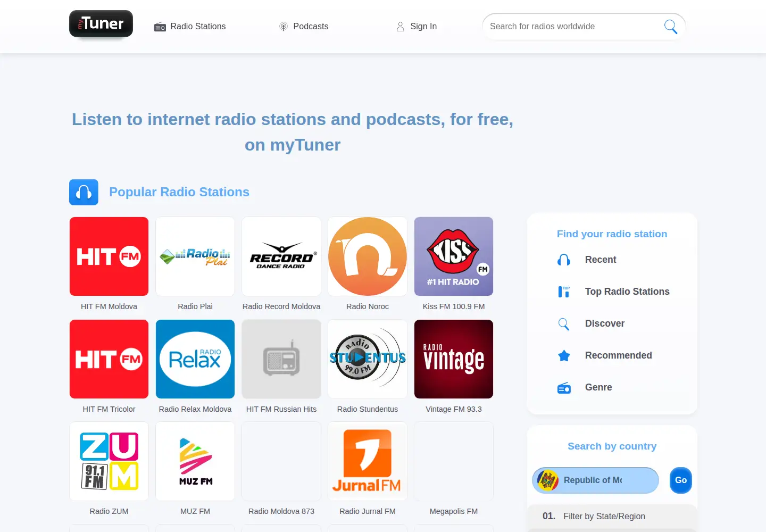This screenshot has width=766, height=532.
Task: Click the HIT FM Tricolor station name
Action: tap(109, 409)
